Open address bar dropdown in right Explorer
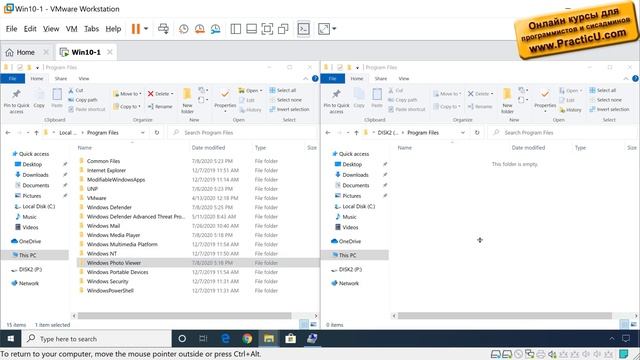This screenshot has width=640, height=360. point(462,133)
